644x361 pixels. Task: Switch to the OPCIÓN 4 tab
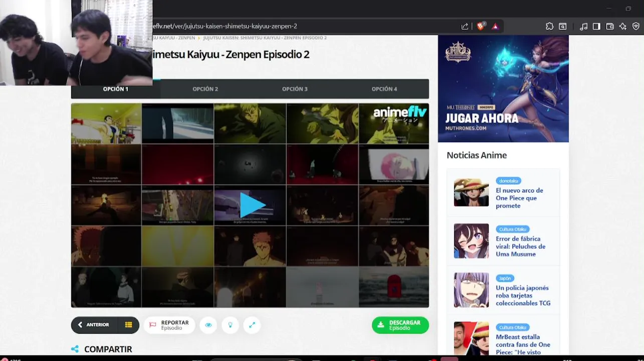click(x=384, y=89)
